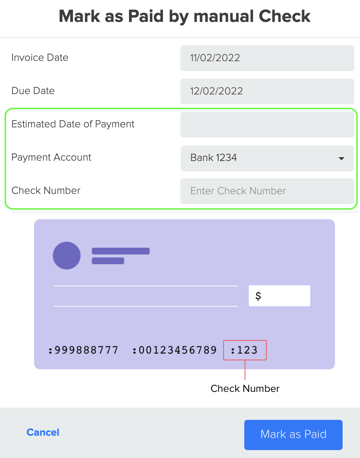Open the Payment Account dropdown arrow
The width and height of the screenshot is (360, 458).
341,158
